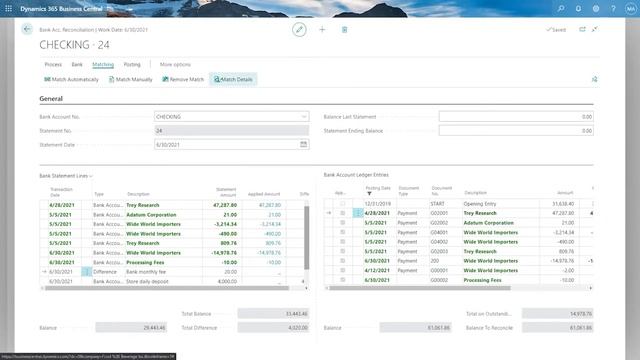Expand Bank Statement Lines menu chevron

(91, 176)
